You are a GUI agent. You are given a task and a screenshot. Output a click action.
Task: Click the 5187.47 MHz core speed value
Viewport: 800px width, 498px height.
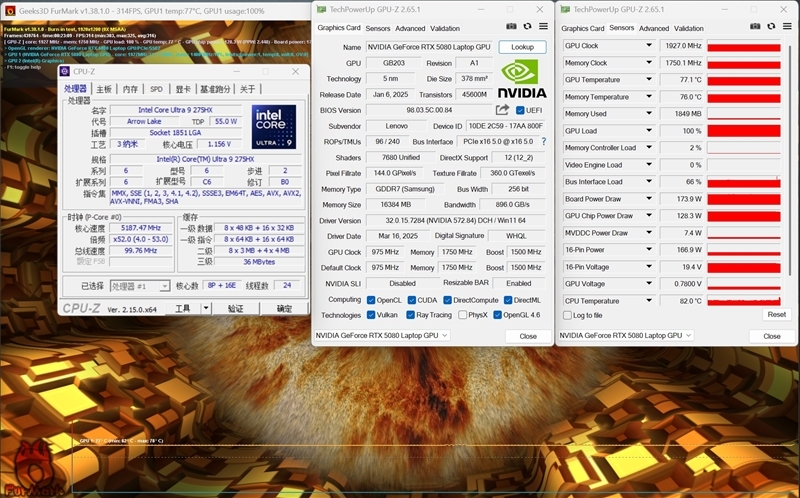[141, 228]
